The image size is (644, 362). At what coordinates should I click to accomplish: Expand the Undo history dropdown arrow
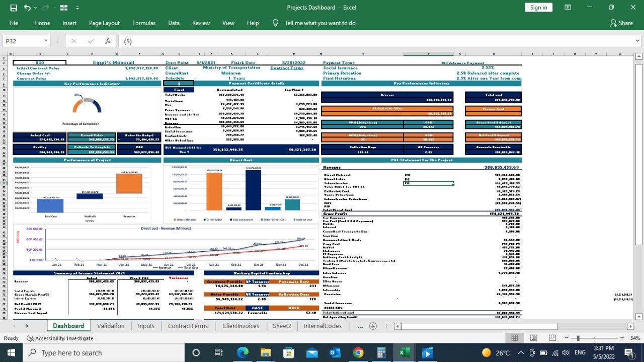click(x=36, y=8)
